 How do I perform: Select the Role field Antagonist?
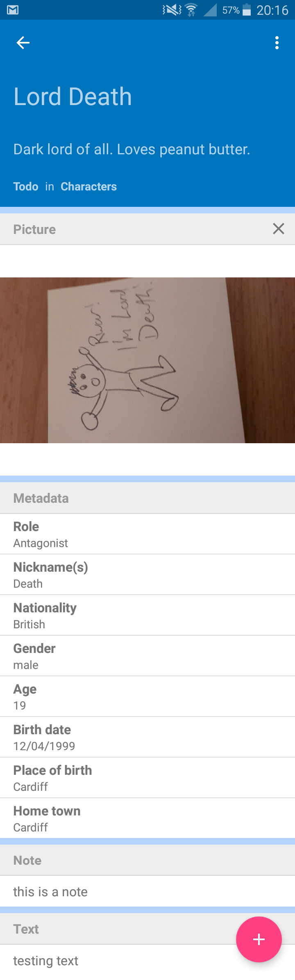pyautogui.click(x=147, y=534)
